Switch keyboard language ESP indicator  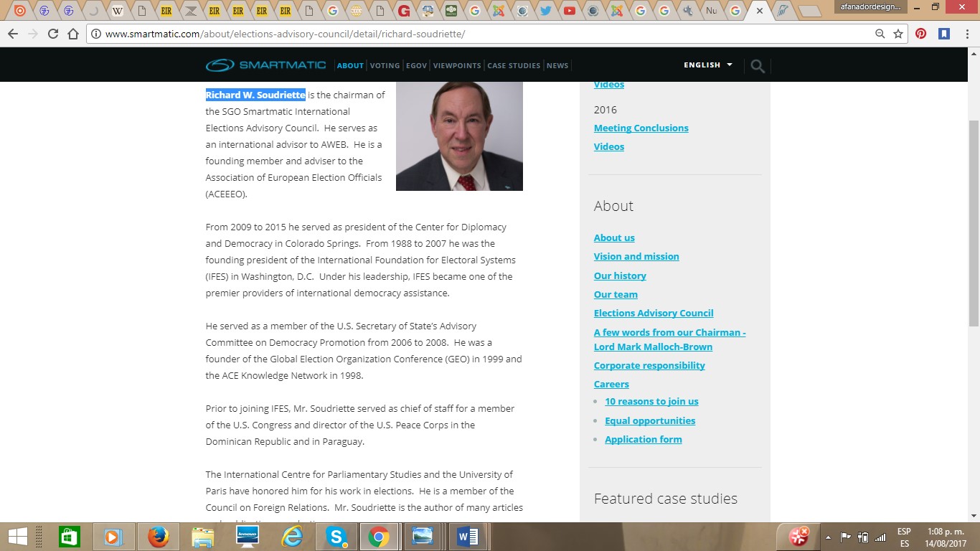904,537
